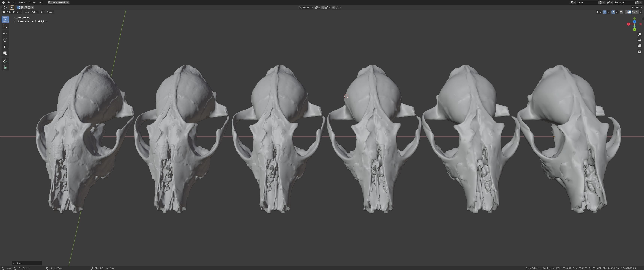
Task: Open the viewport Add menu
Action: click(42, 12)
